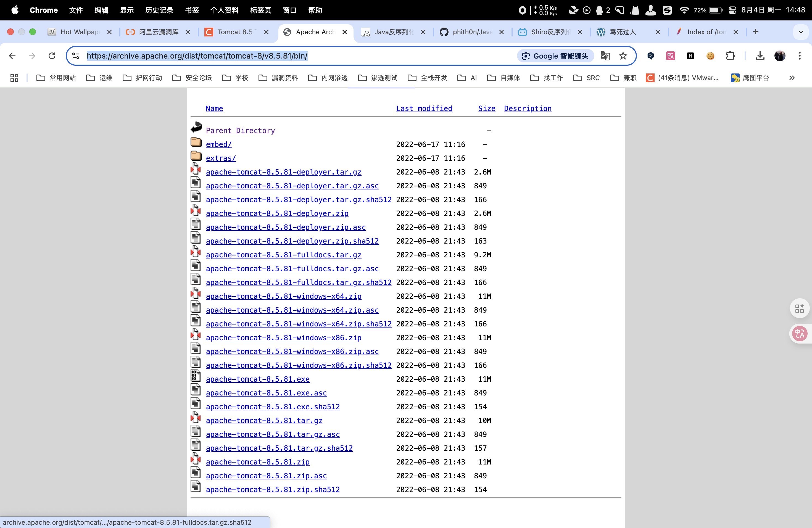Open the Google Translate page icon

(605, 56)
